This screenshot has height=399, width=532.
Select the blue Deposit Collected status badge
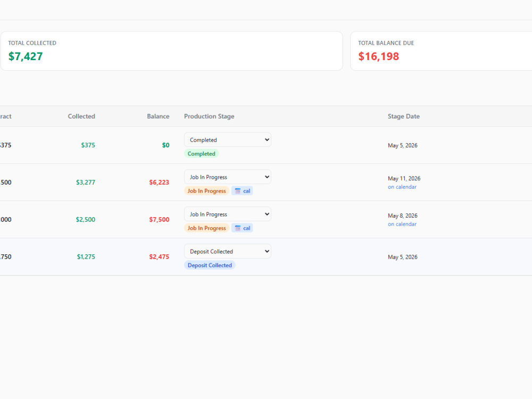click(210, 265)
